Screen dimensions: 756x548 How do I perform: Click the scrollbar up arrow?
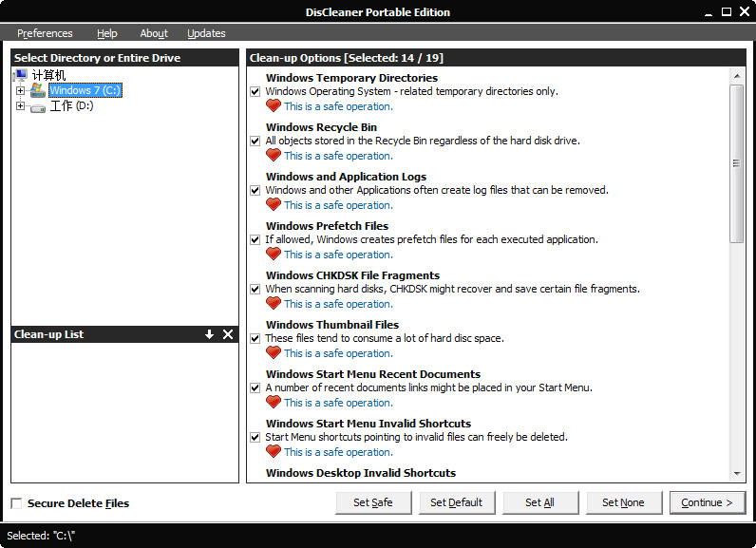(x=737, y=76)
